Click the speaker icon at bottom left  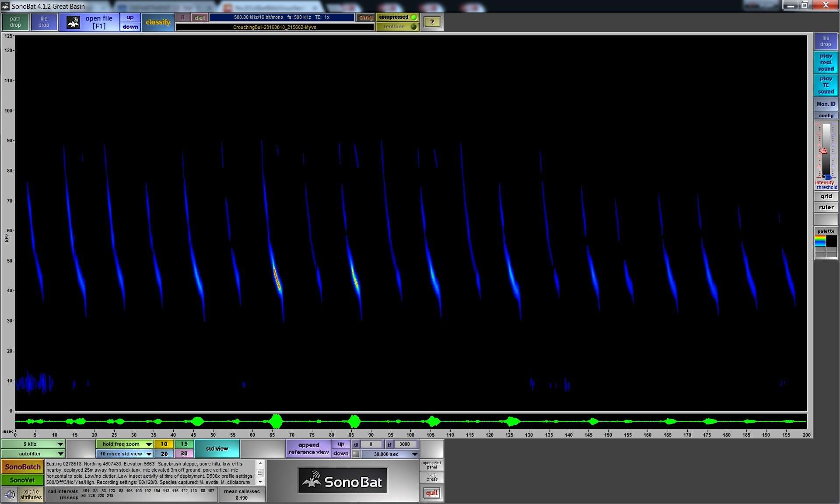[10, 494]
